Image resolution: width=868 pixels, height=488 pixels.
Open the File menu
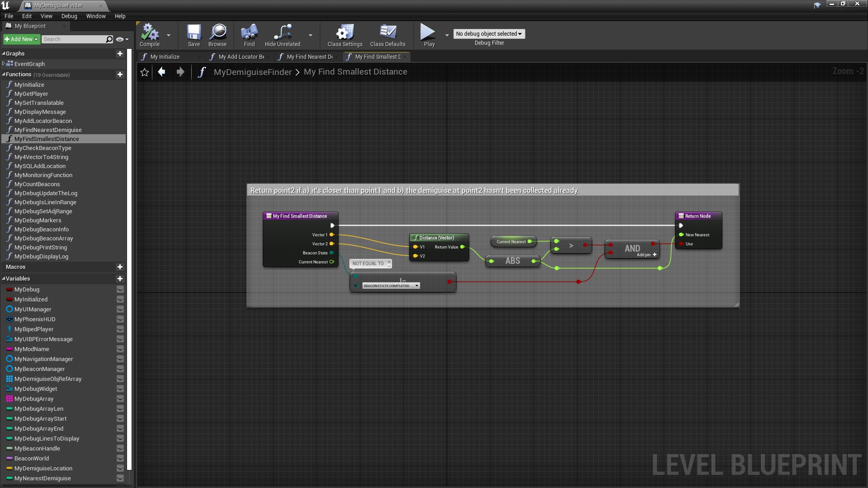click(9, 16)
